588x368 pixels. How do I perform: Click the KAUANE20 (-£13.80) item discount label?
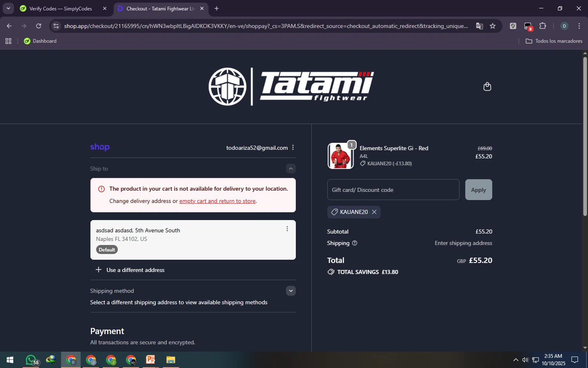click(386, 164)
